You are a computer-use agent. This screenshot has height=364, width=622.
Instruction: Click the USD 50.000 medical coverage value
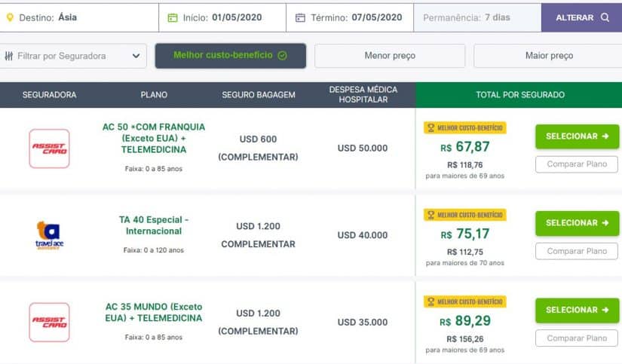coord(363,148)
